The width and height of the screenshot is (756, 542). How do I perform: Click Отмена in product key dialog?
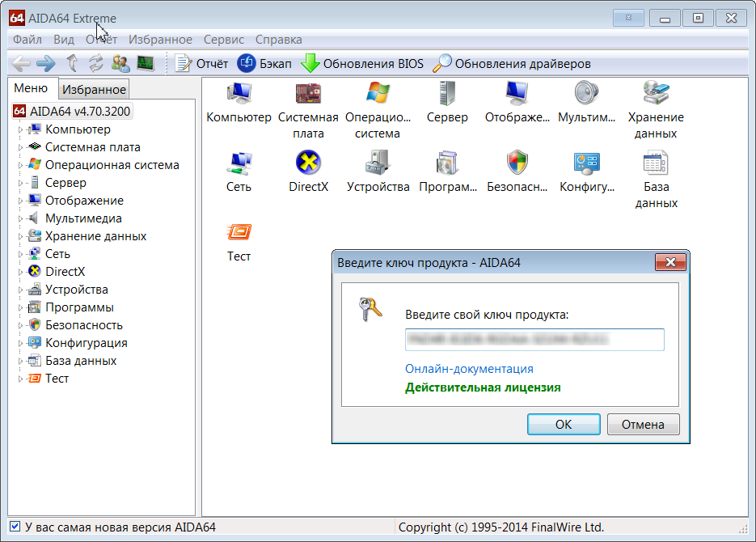pos(643,425)
